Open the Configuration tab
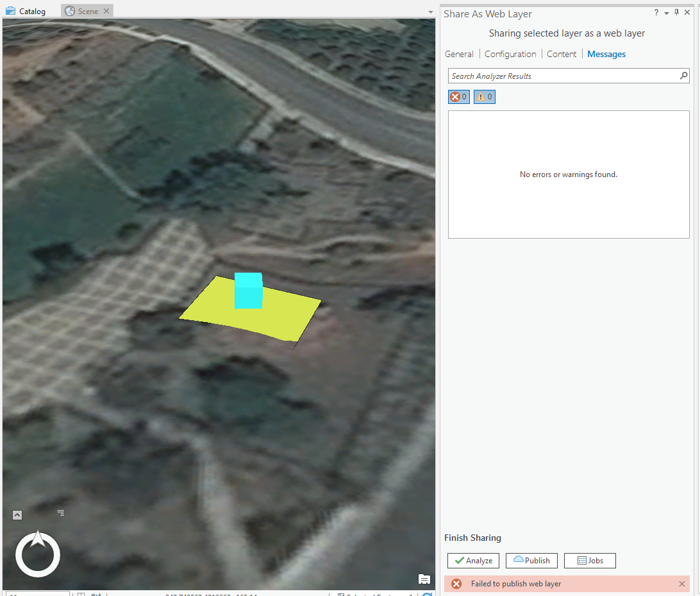The width and height of the screenshot is (700, 596). (x=510, y=54)
